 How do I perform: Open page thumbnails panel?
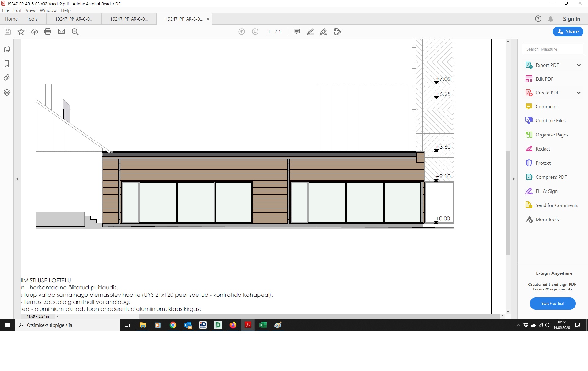(7, 49)
